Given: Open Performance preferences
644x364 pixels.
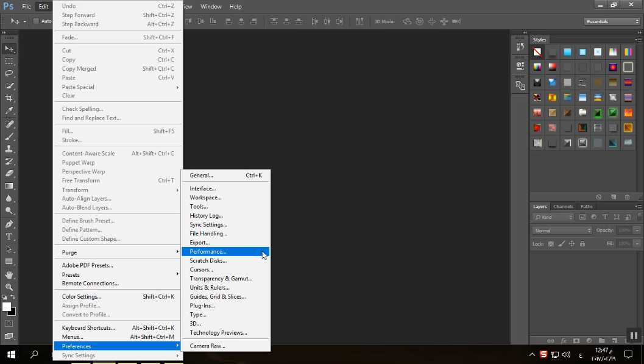Looking at the screenshot, I should tap(225, 251).
